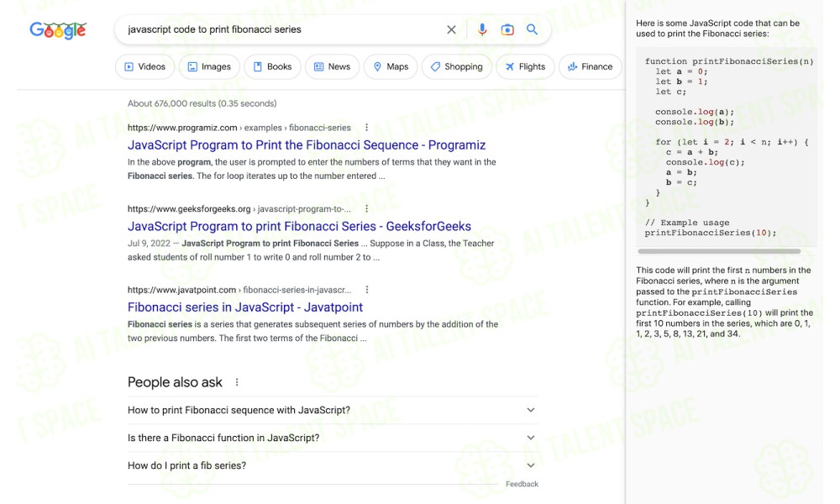
Task: Switch to the Finance filter tab
Action: tap(590, 66)
